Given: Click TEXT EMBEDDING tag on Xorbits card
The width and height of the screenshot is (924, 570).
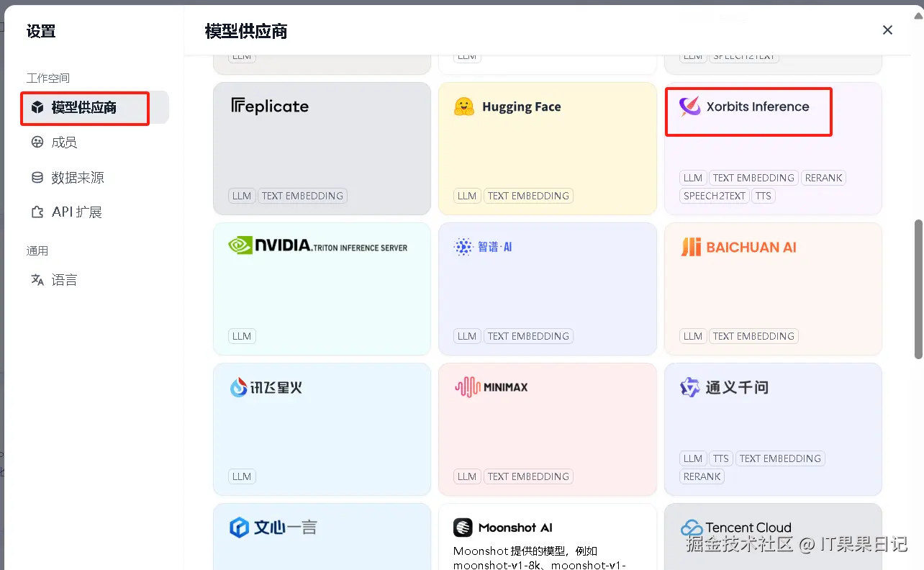Looking at the screenshot, I should pyautogui.click(x=753, y=178).
